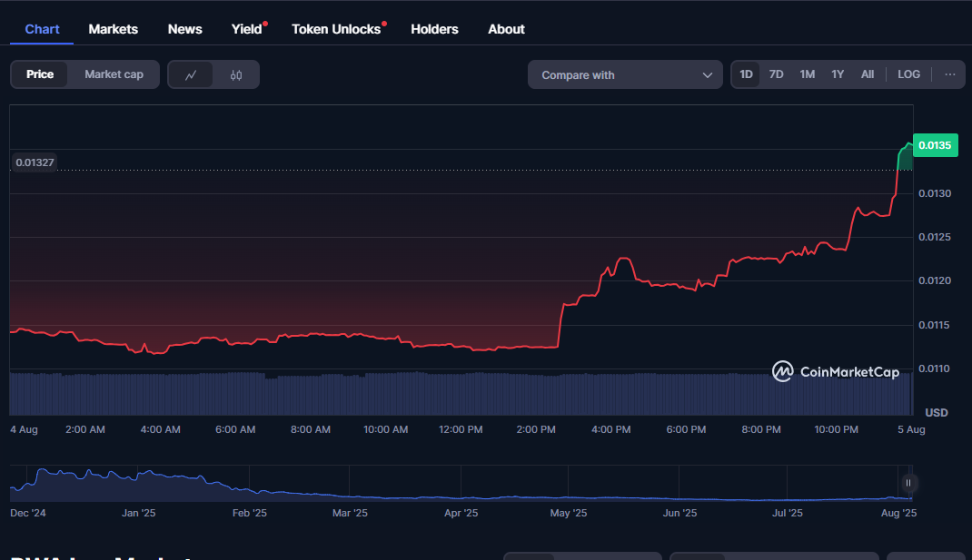The height and width of the screenshot is (560, 972).
Task: Expand the Compare with chevron arrow
Action: pos(708,75)
